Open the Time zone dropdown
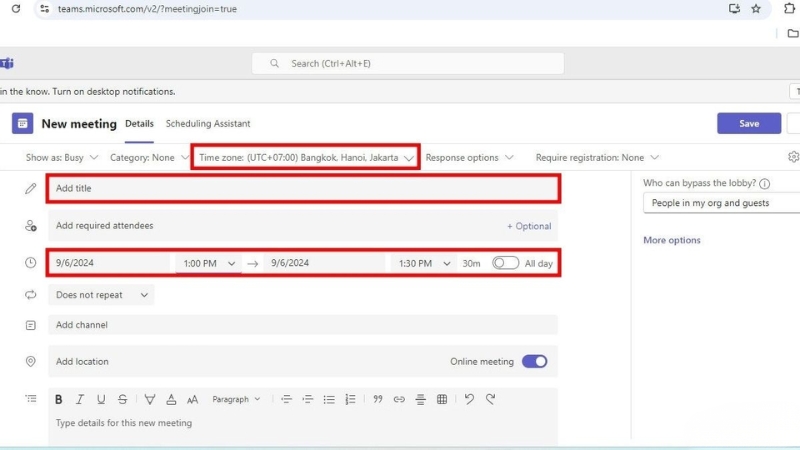This screenshot has height=450, width=800. (306, 157)
